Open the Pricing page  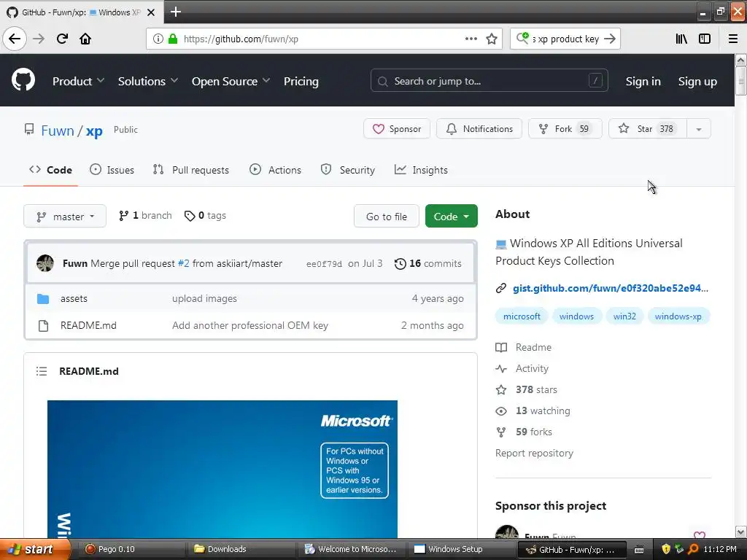point(301,82)
